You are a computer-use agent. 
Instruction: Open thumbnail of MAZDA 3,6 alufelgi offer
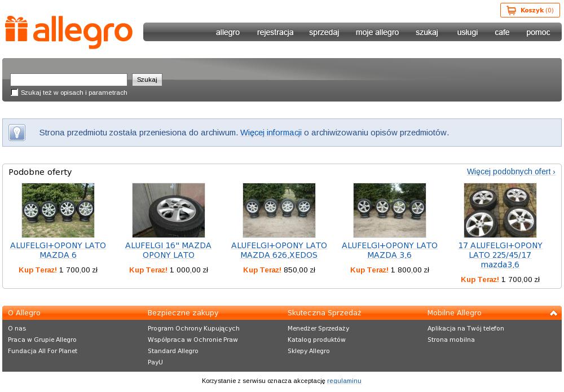tap(390, 210)
